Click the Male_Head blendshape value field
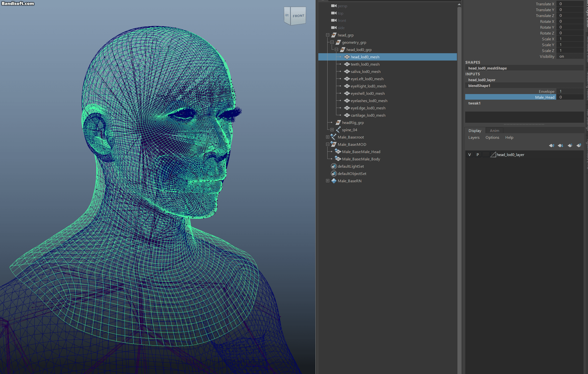The width and height of the screenshot is (588, 374). click(x=570, y=97)
